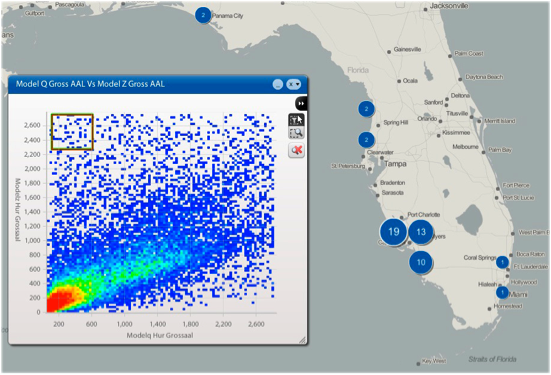Click the chart title bar text

(90, 84)
